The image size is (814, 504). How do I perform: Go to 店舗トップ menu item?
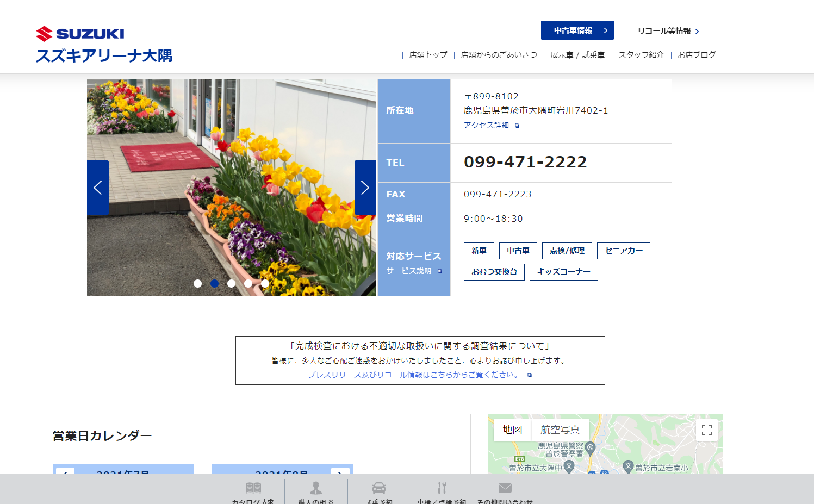pyautogui.click(x=428, y=55)
